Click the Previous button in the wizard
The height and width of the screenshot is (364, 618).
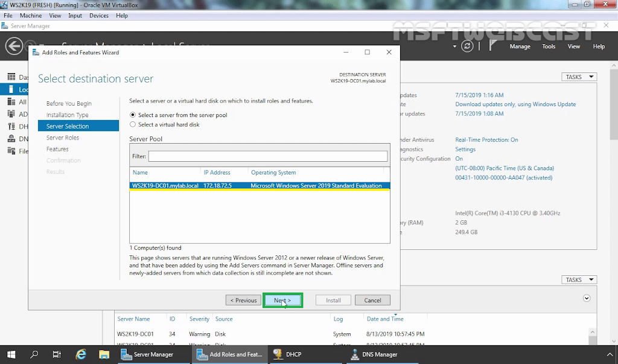coord(243,300)
